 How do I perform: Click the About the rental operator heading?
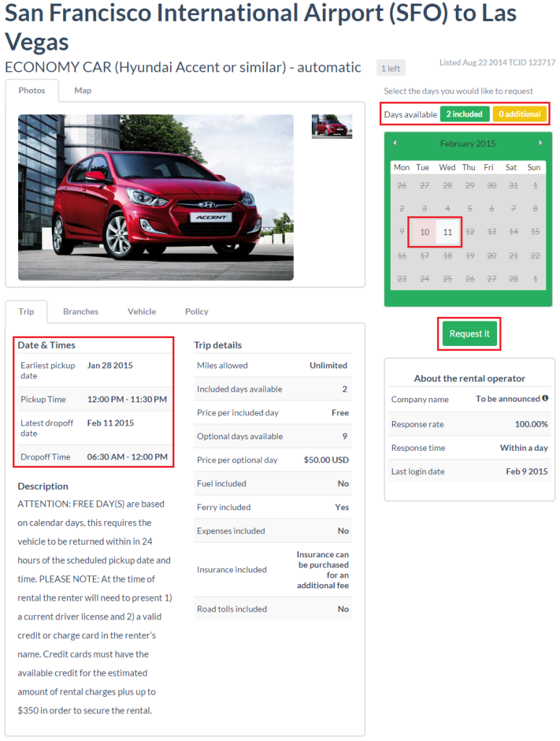[x=470, y=378]
